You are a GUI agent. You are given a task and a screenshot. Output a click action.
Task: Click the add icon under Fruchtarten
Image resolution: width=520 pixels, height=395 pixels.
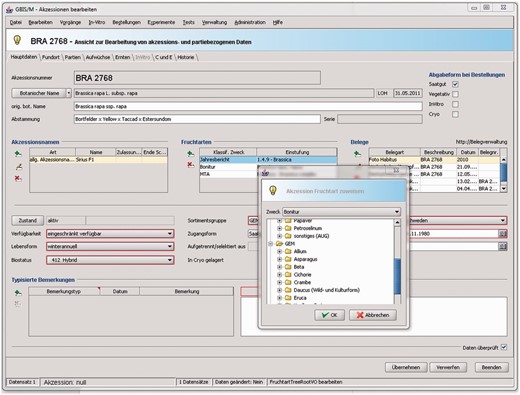click(x=191, y=154)
